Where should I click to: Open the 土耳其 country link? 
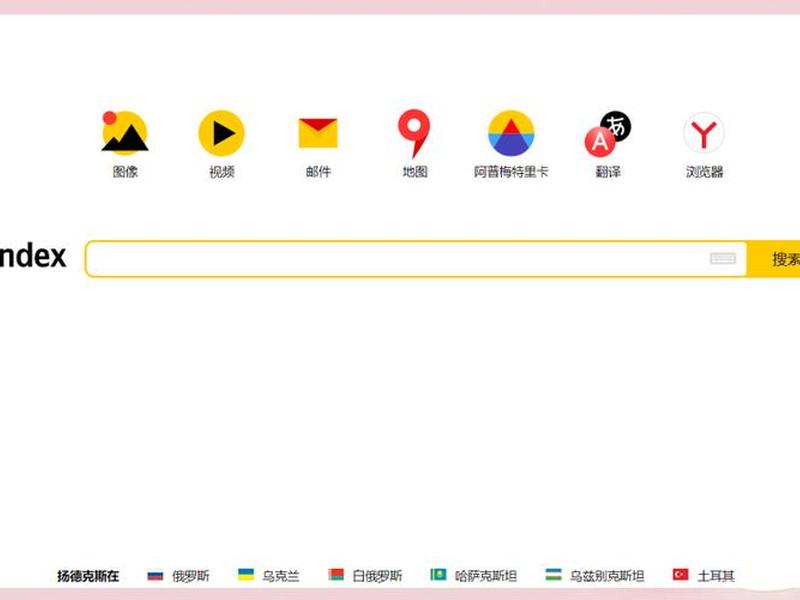(716, 576)
